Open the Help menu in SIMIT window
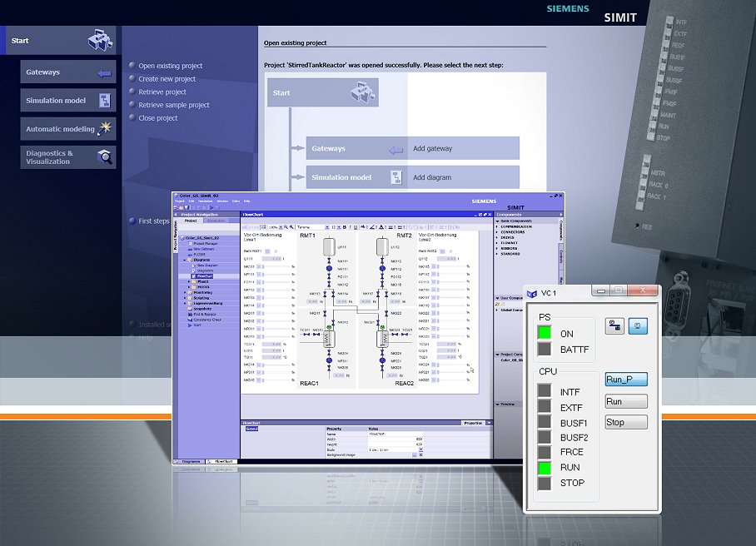The image size is (756, 546). 246,201
